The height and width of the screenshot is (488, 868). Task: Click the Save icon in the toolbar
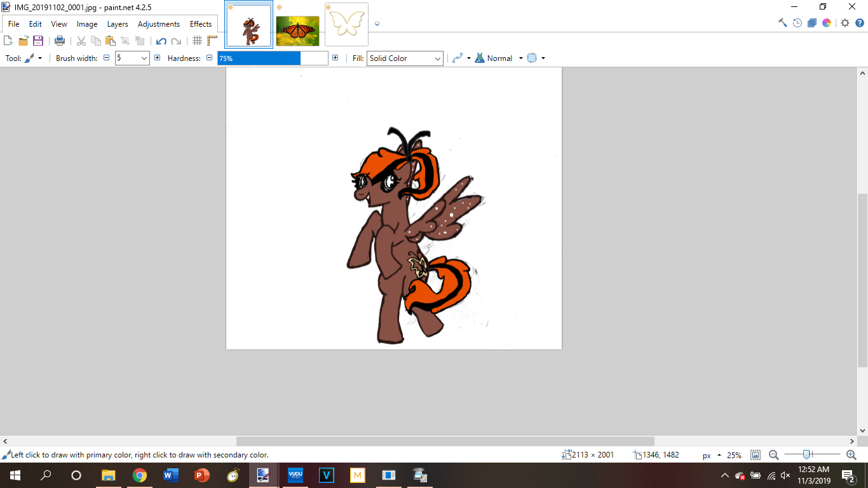[38, 41]
